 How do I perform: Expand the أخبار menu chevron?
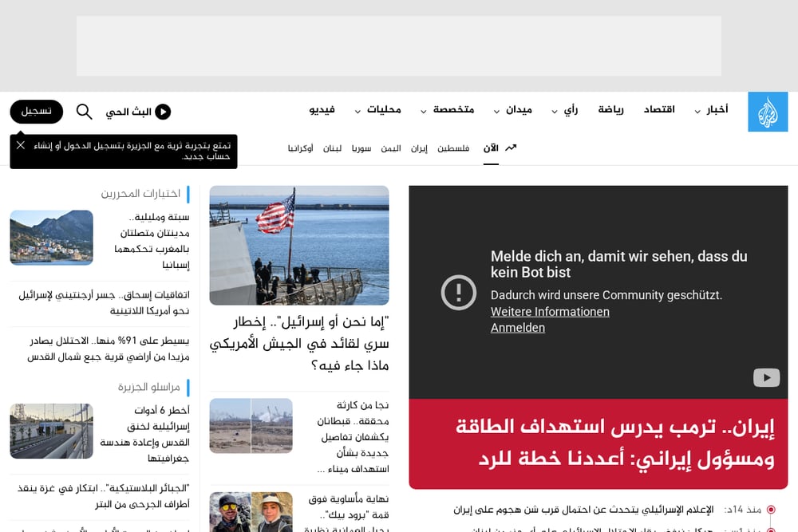pyautogui.click(x=697, y=112)
